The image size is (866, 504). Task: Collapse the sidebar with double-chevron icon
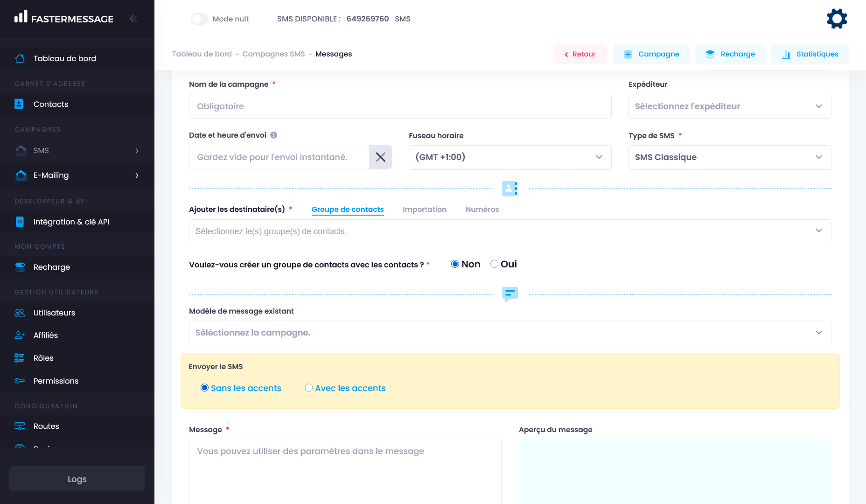[133, 19]
